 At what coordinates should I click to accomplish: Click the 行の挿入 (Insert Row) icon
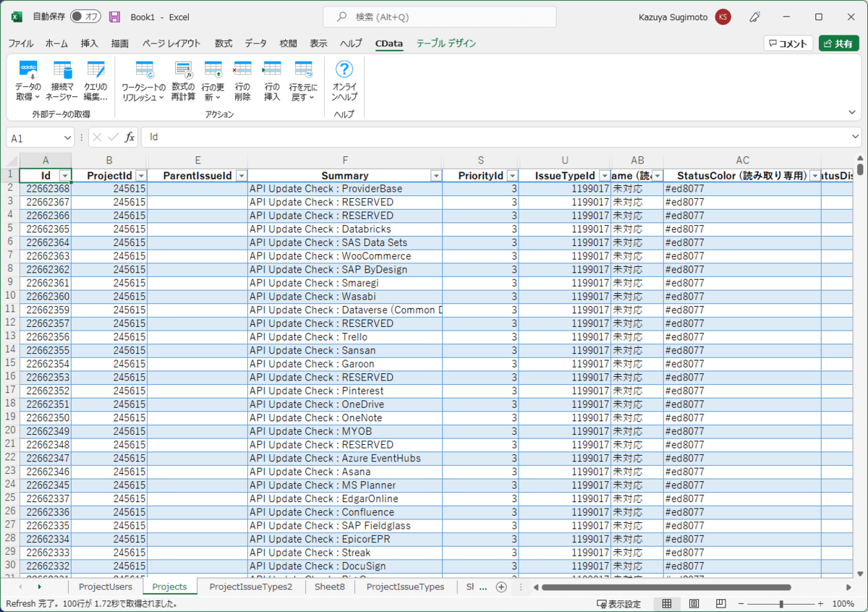click(x=272, y=80)
